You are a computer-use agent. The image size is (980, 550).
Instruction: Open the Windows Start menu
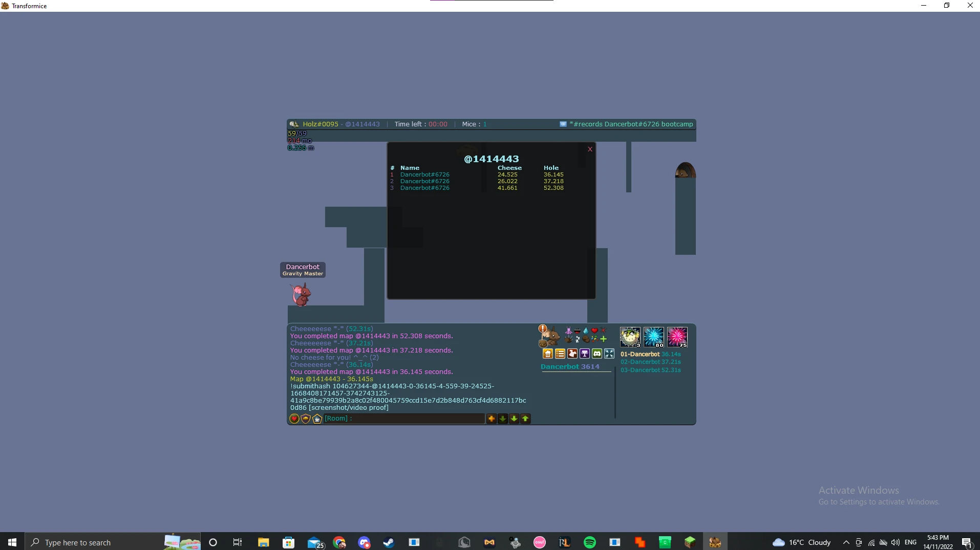click(12, 542)
